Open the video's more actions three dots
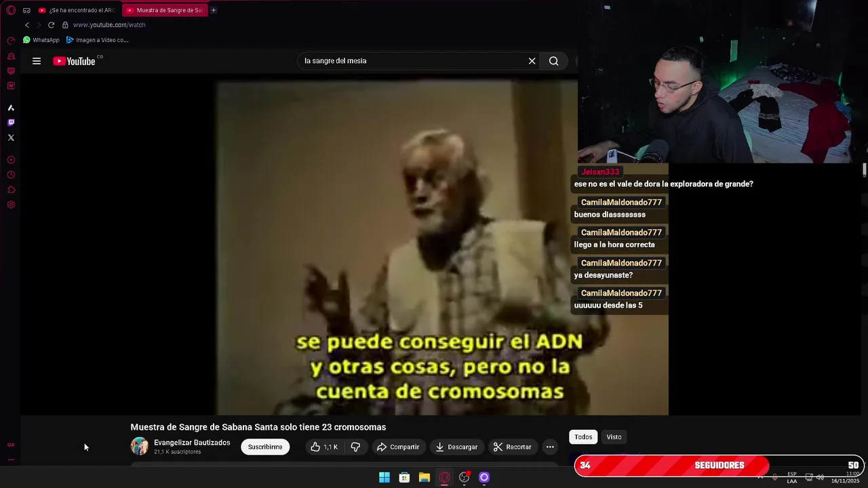 [550, 447]
